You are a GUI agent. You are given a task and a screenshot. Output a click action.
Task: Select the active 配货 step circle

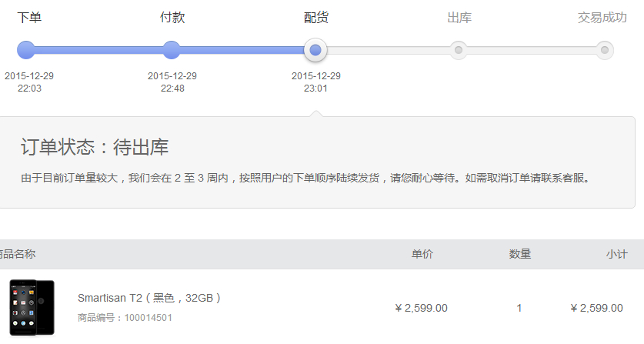[x=315, y=50]
